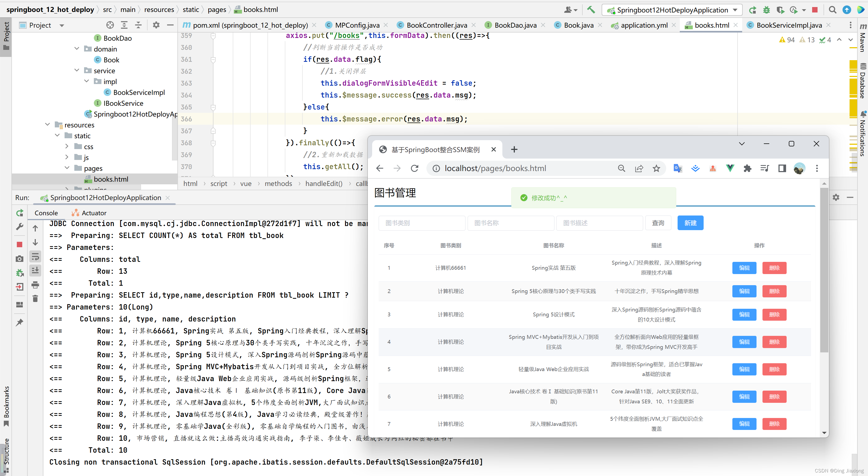Switch to the Actuator tab
This screenshot has height=476, width=868.
tap(89, 213)
